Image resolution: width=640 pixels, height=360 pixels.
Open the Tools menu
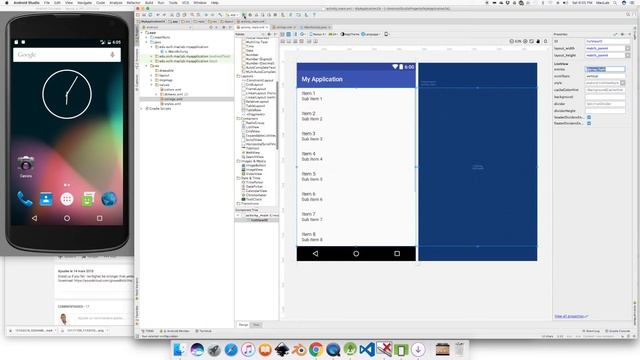pyautogui.click(x=173, y=2)
